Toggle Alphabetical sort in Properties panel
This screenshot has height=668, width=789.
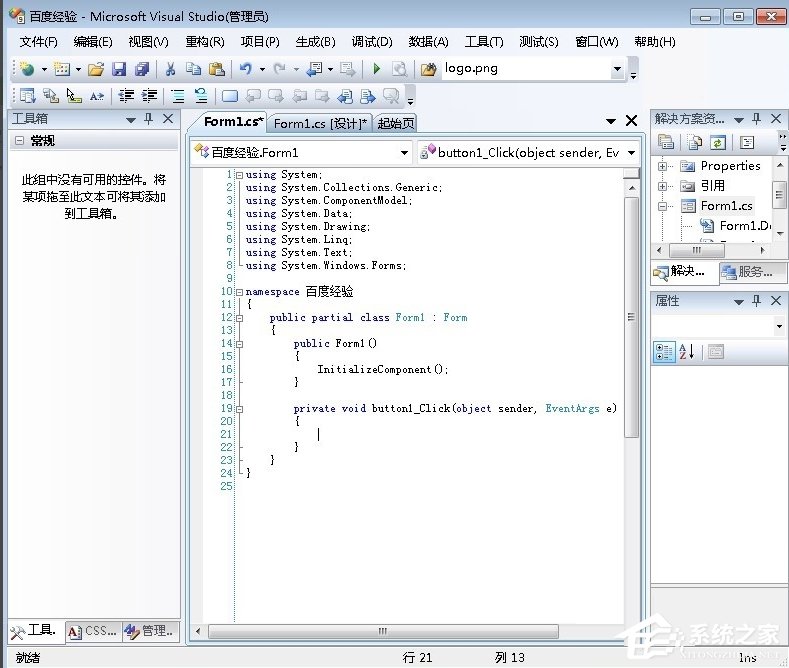(687, 352)
